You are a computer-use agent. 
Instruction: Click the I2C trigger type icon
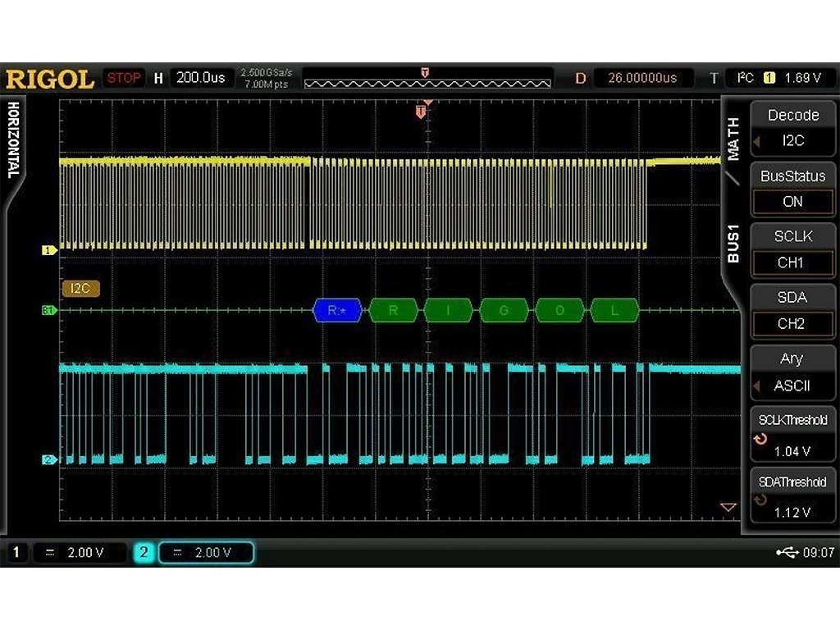(x=744, y=78)
